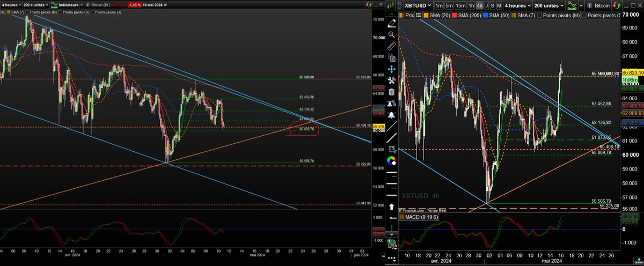Click the refresh arrows icon in left window
Viewport: 644px width, 266px height.
[x=369, y=5]
